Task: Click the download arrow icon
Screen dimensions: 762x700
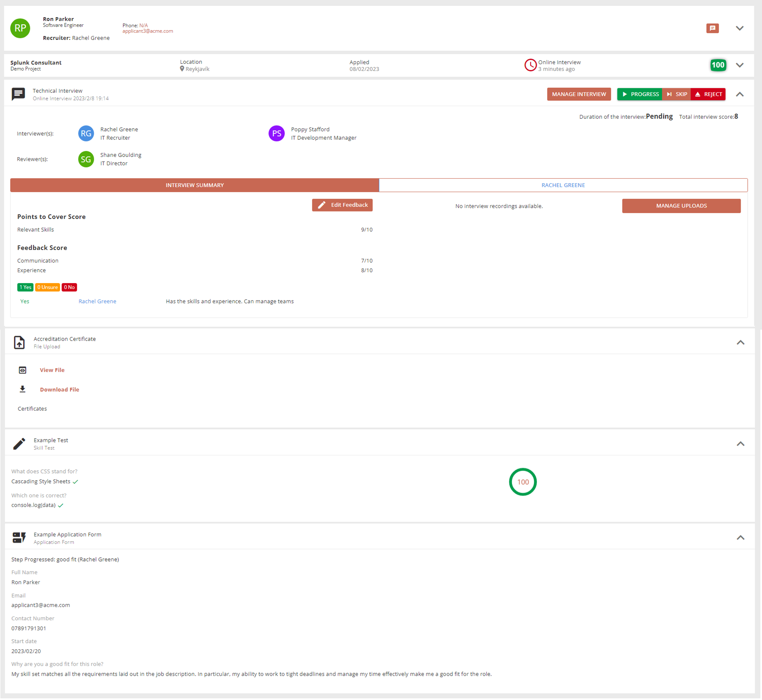Action: (23, 389)
